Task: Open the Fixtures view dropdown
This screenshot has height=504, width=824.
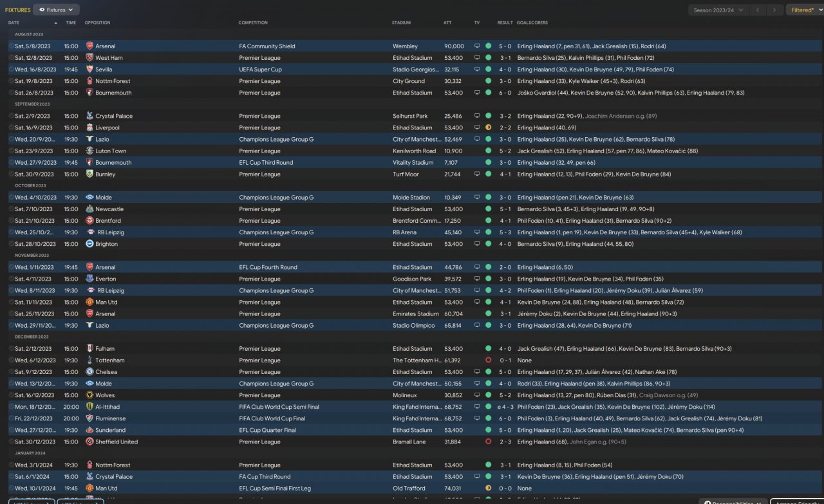Action: coord(56,10)
